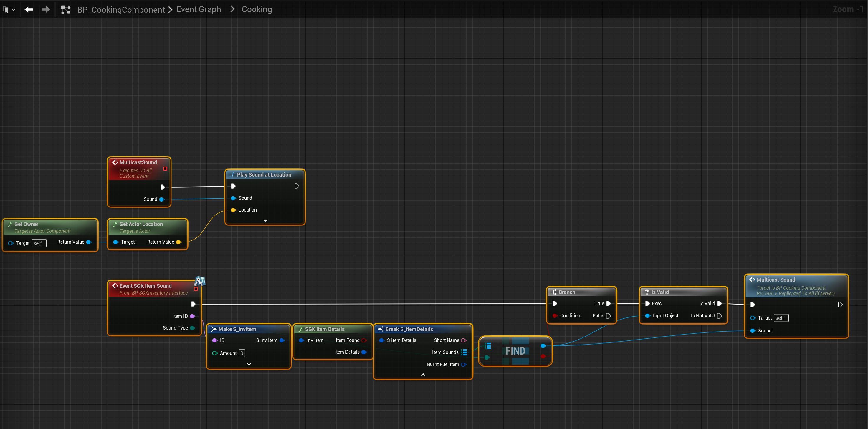The height and width of the screenshot is (429, 868).
Task: Click the yellow Location pin on Play Sound
Action: pyautogui.click(x=233, y=210)
